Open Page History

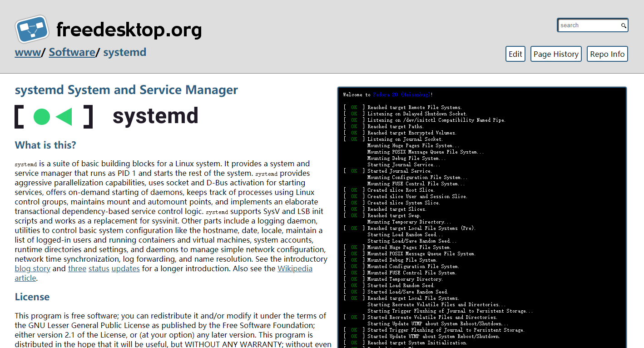tap(556, 54)
